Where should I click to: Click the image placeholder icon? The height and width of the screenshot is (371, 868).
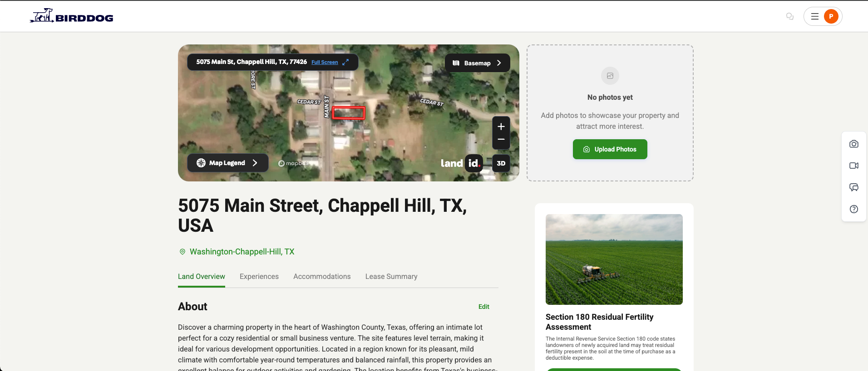coord(610,76)
